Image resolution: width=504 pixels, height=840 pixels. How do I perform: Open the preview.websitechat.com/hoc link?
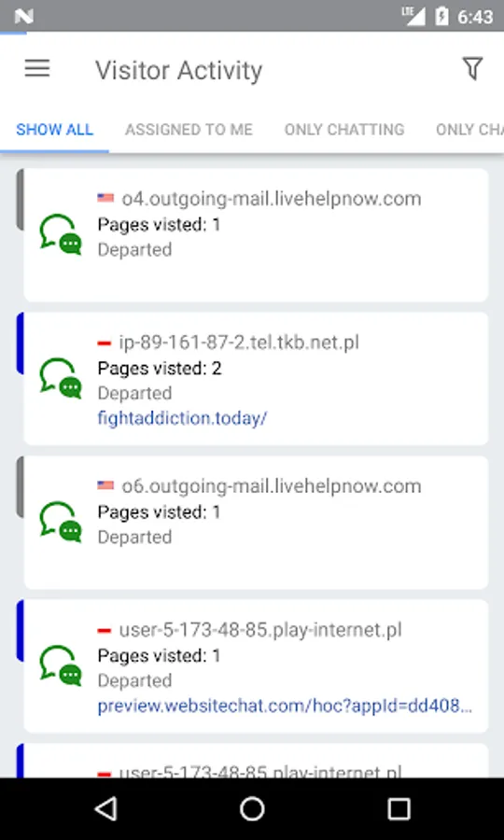pos(285,707)
